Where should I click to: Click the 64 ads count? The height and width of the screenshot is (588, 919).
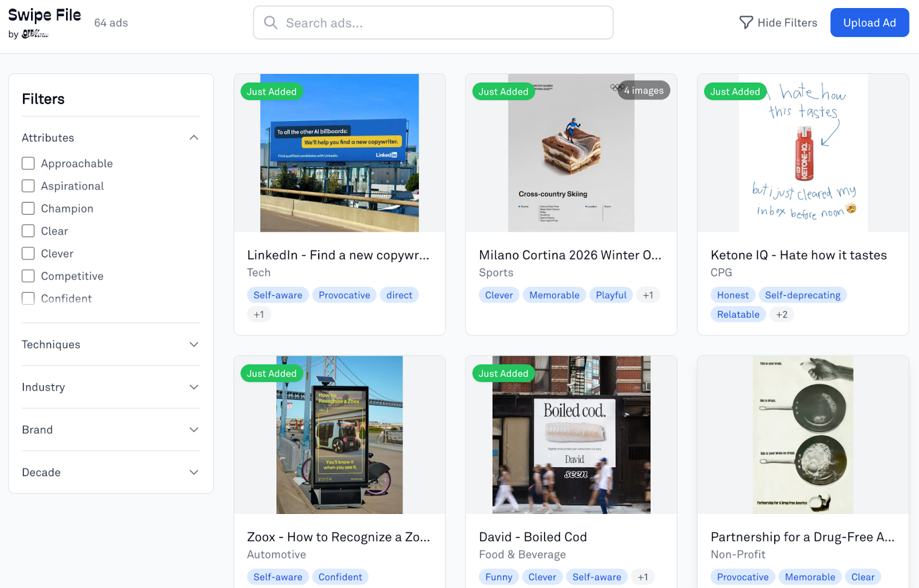(111, 23)
